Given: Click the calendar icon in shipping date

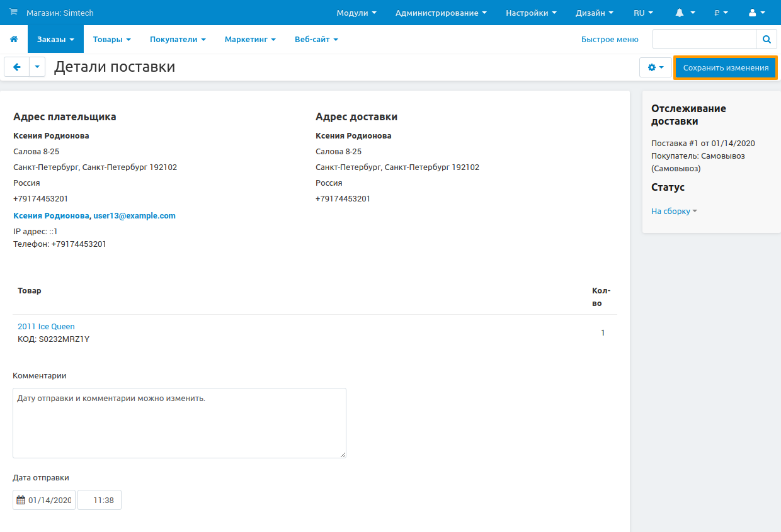Looking at the screenshot, I should coord(21,500).
